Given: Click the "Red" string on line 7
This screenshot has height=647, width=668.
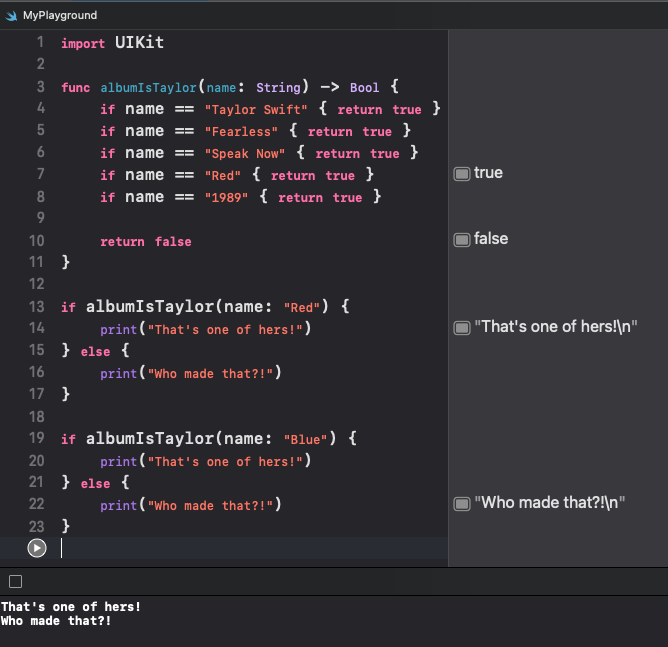Looking at the screenshot, I should click(x=222, y=176).
